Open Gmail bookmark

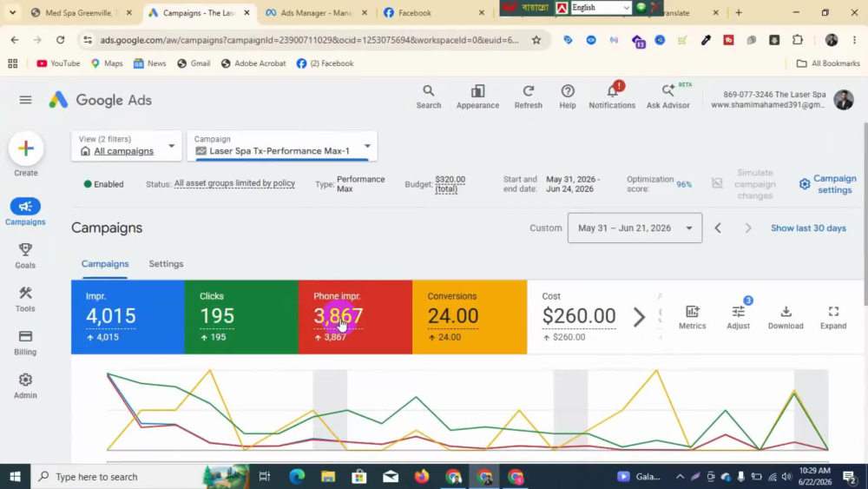pyautogui.click(x=194, y=63)
